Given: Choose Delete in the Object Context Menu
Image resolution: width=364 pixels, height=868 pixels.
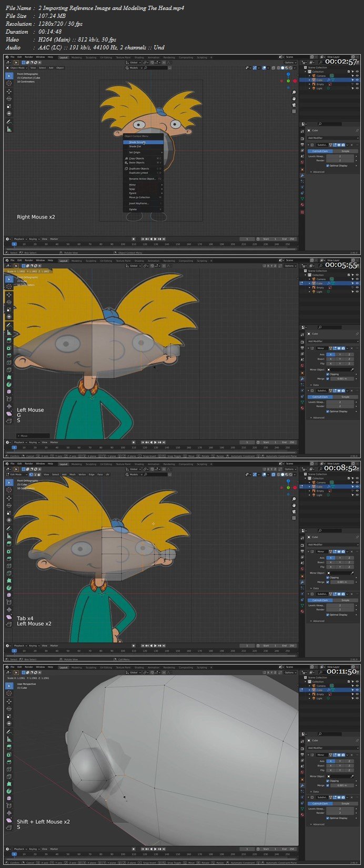Looking at the screenshot, I should (x=143, y=209).
